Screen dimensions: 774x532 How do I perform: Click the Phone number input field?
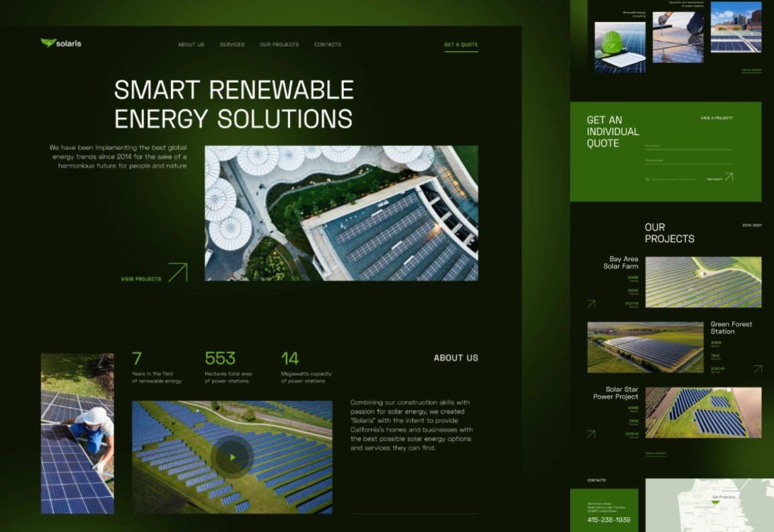click(x=689, y=161)
